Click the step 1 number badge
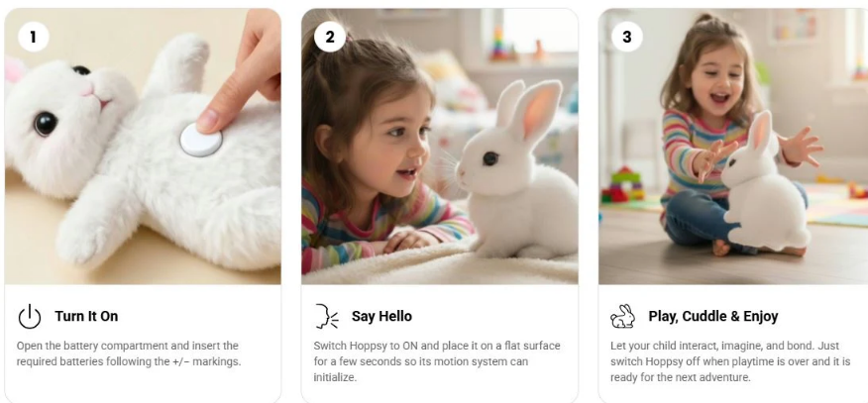The width and height of the screenshot is (868, 403). click(x=34, y=37)
